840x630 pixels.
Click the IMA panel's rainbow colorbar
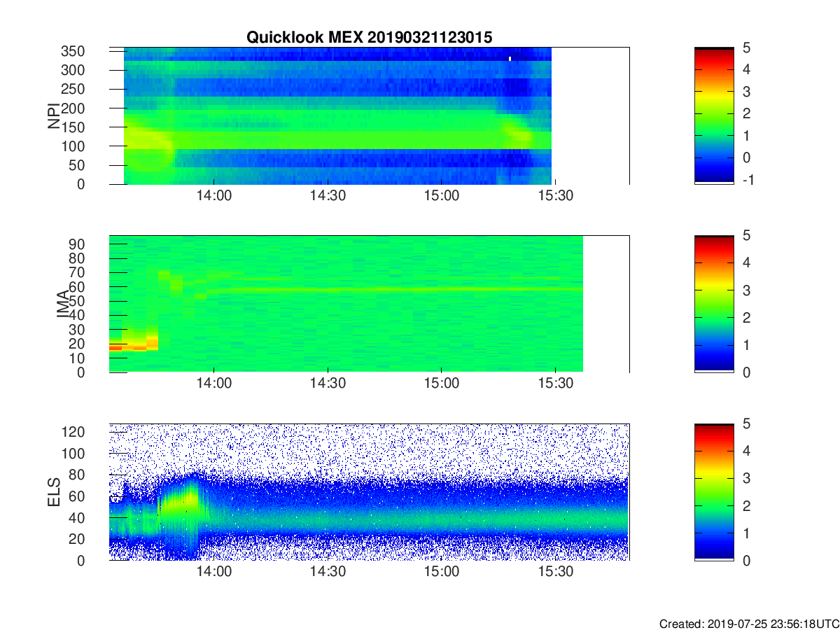(x=714, y=304)
